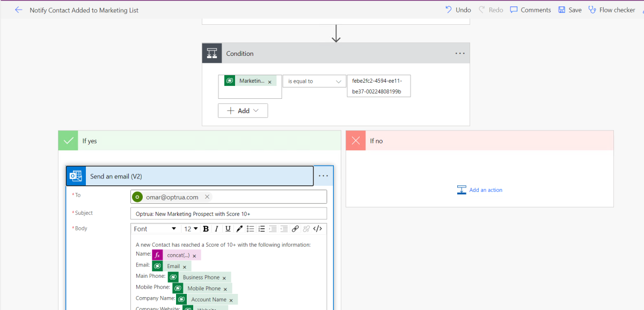Open the Send an email (V2) ellipsis menu
The image size is (644, 310).
pyautogui.click(x=323, y=176)
